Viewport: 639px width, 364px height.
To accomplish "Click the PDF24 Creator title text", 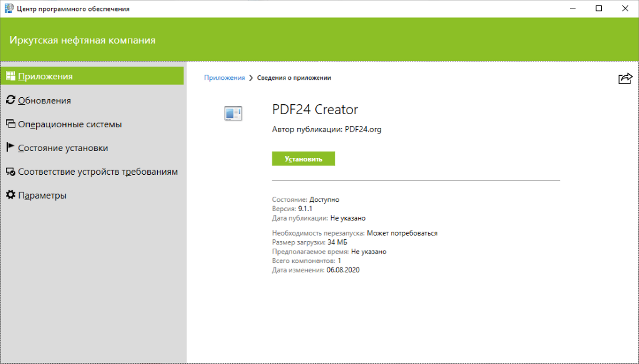I will tap(315, 110).
